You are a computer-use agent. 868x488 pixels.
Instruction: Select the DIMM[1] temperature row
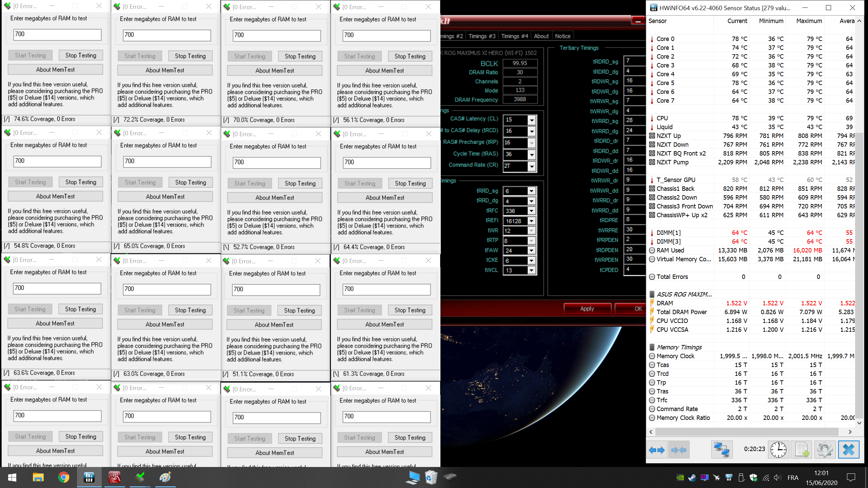(751, 232)
